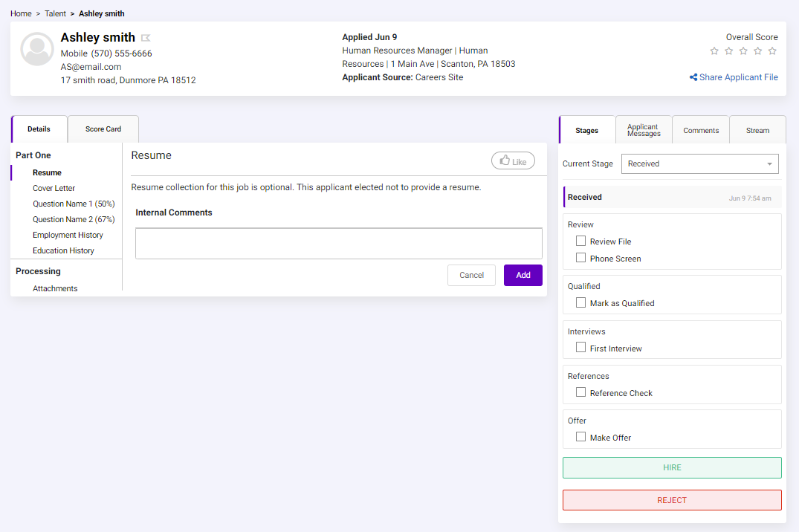Rate applicant with second star

(728, 51)
